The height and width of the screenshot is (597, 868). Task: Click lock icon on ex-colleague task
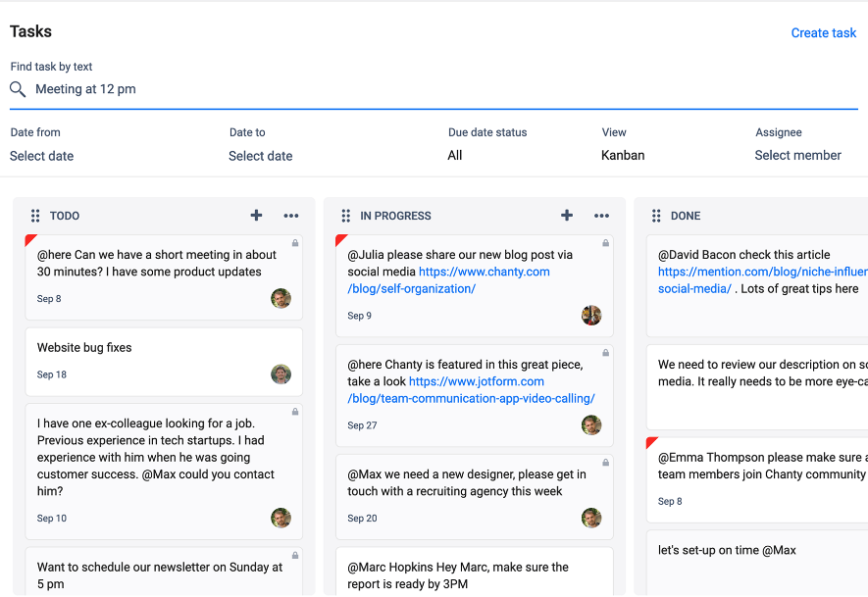point(295,412)
